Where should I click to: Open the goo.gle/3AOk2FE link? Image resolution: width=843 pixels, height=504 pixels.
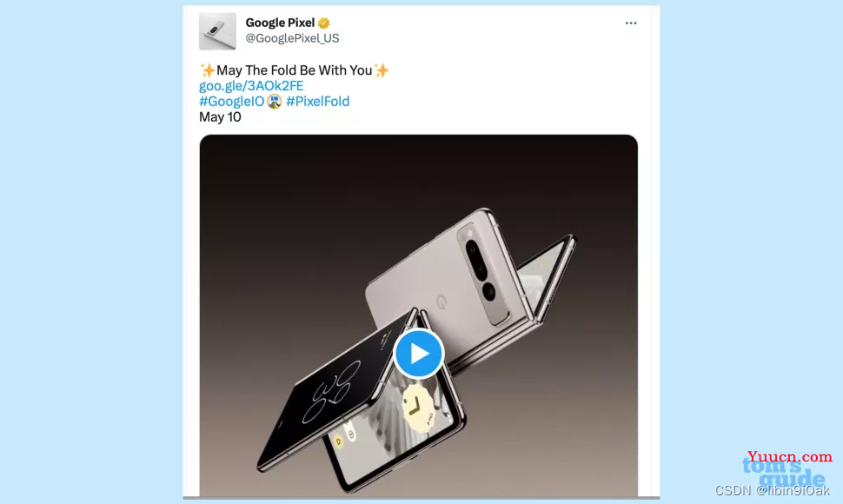point(251,86)
